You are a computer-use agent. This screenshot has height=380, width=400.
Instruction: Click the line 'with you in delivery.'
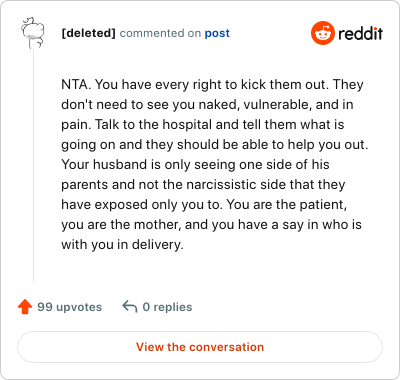[x=122, y=245]
